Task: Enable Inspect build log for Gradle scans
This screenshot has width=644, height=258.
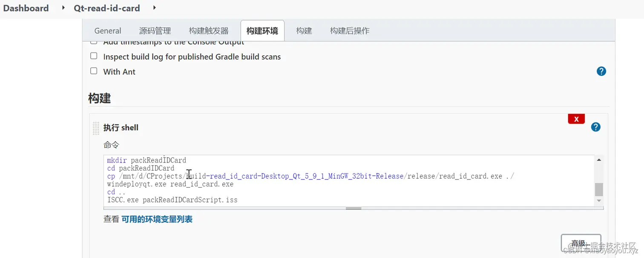Action: tap(94, 56)
